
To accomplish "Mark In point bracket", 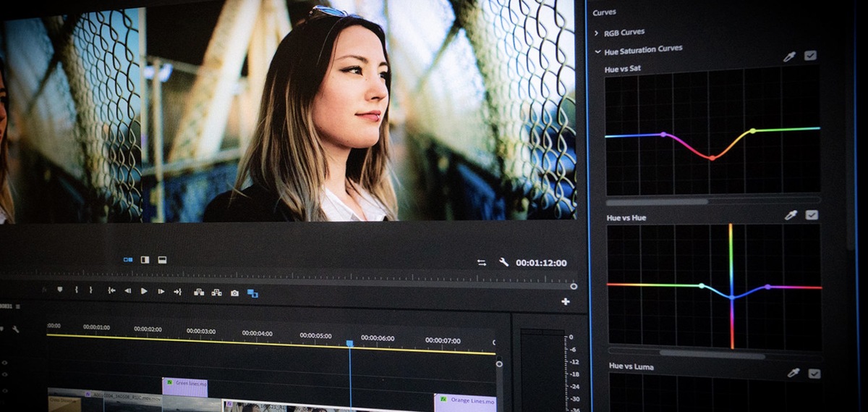I will point(76,290).
